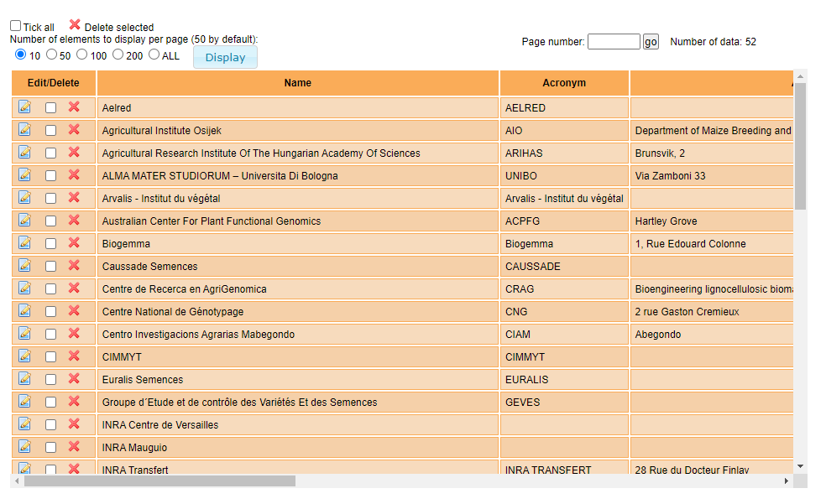Check the Euralis Semences row box

(x=50, y=379)
